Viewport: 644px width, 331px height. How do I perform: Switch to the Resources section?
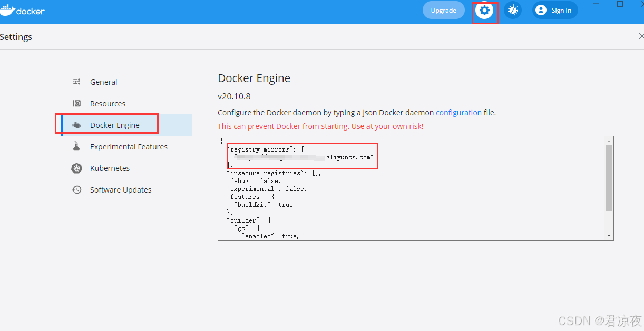pos(108,104)
